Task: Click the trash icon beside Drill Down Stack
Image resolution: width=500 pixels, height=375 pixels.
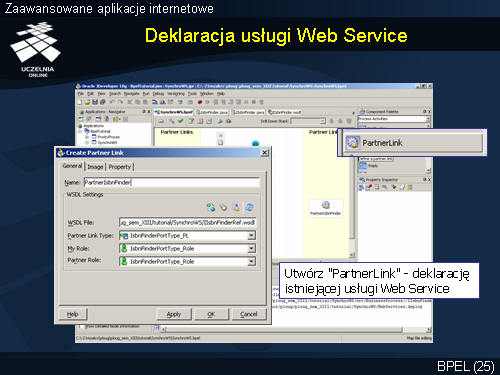Action: click(349, 121)
